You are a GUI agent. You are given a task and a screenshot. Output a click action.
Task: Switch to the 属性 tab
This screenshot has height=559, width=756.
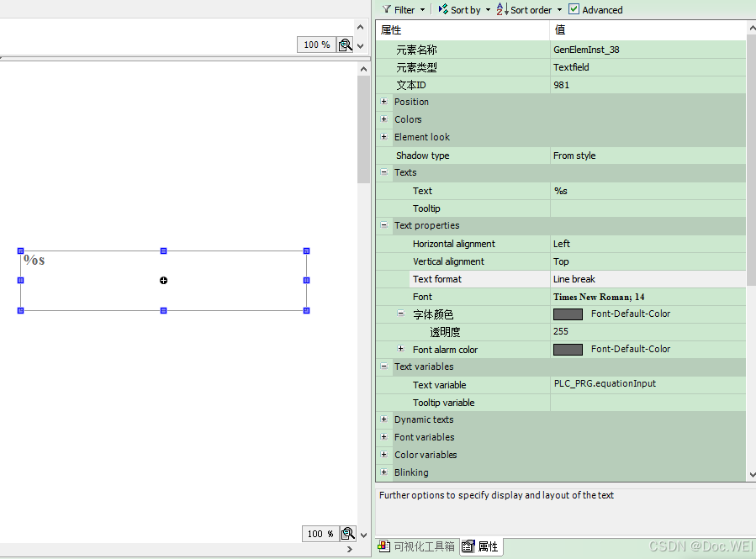[x=481, y=546]
